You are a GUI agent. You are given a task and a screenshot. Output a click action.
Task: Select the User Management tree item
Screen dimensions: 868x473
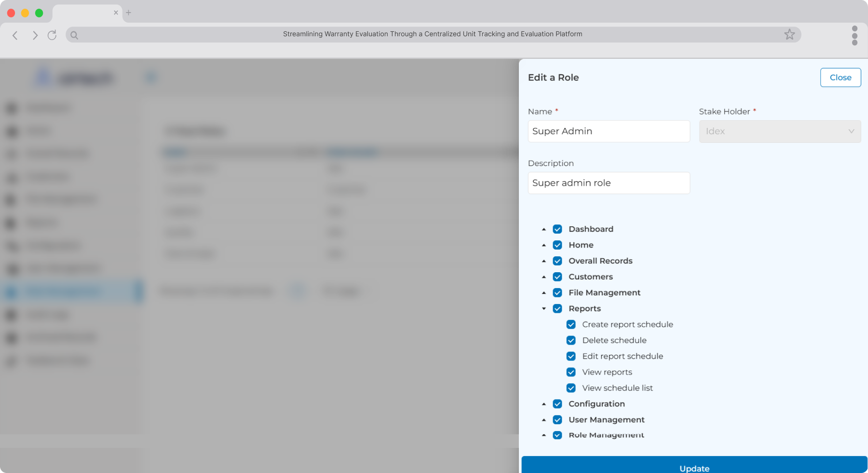click(x=606, y=420)
